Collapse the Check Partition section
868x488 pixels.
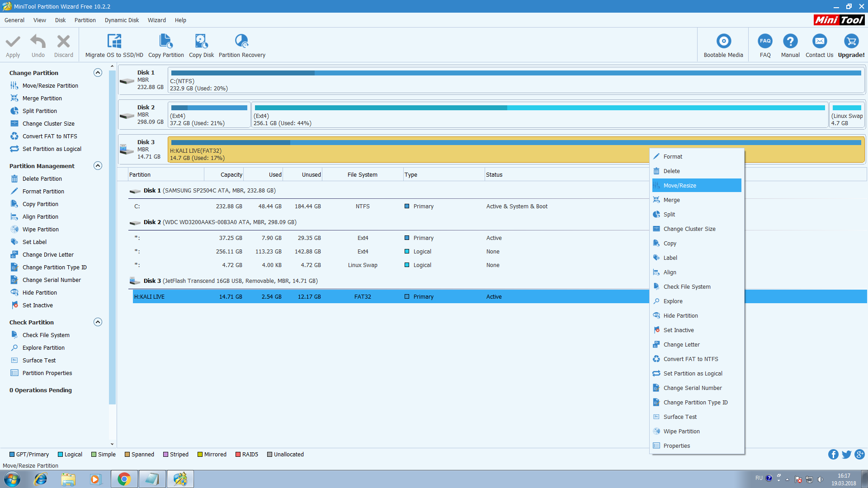point(98,322)
